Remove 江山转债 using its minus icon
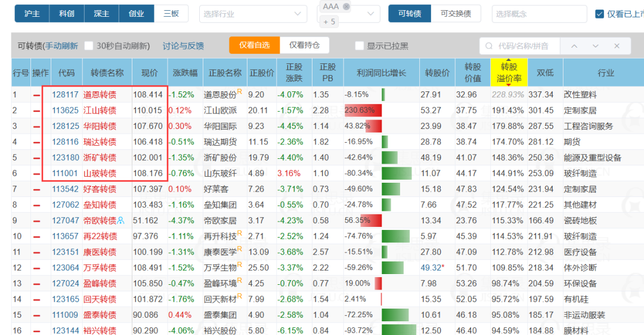The image size is (644, 335). (x=37, y=110)
